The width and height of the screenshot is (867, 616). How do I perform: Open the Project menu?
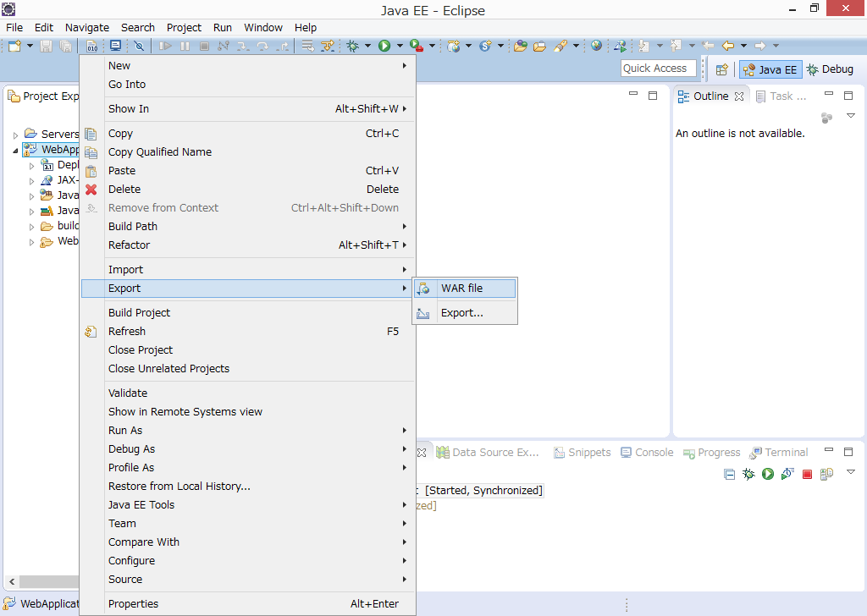point(184,28)
